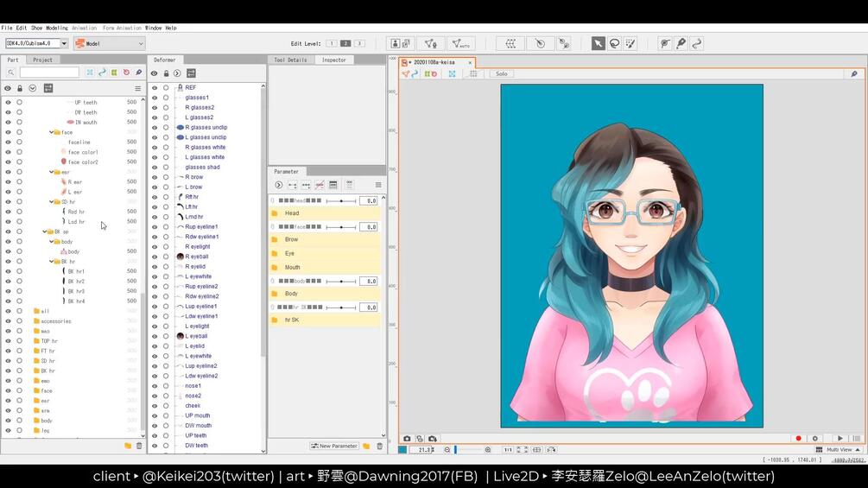Click the red record button below canvas
The image size is (868, 488).
coord(798,438)
